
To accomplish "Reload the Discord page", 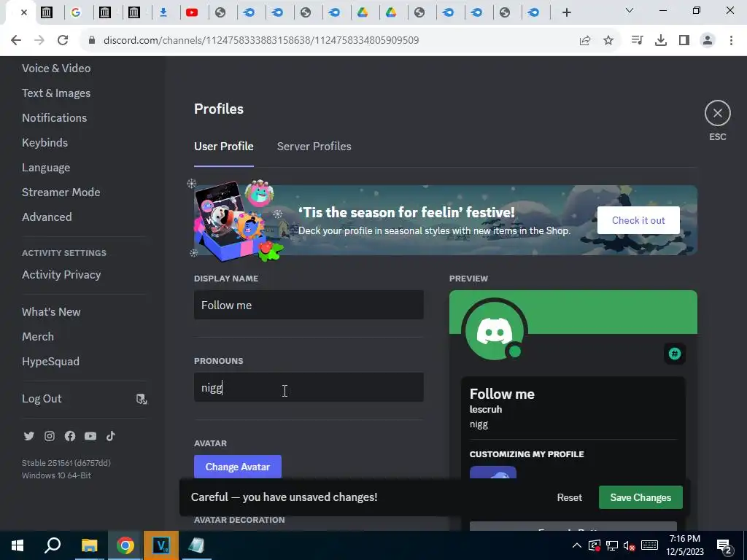I will (63, 40).
